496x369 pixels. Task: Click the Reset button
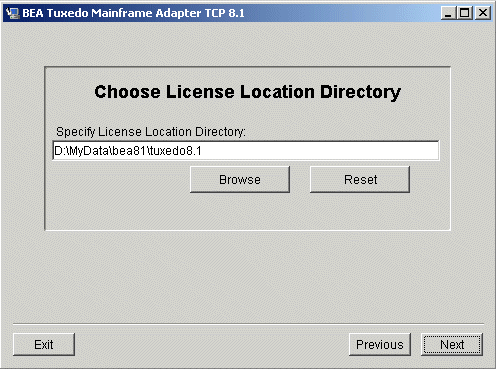[360, 180]
